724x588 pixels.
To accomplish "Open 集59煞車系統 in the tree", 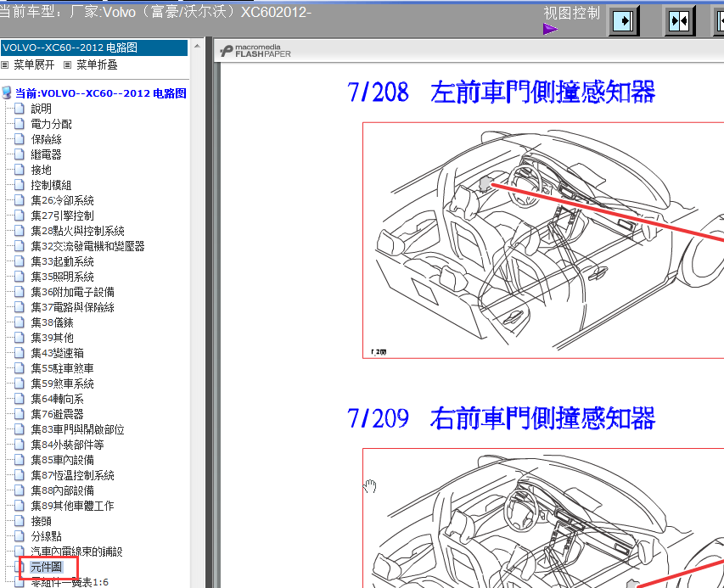I will click(62, 383).
